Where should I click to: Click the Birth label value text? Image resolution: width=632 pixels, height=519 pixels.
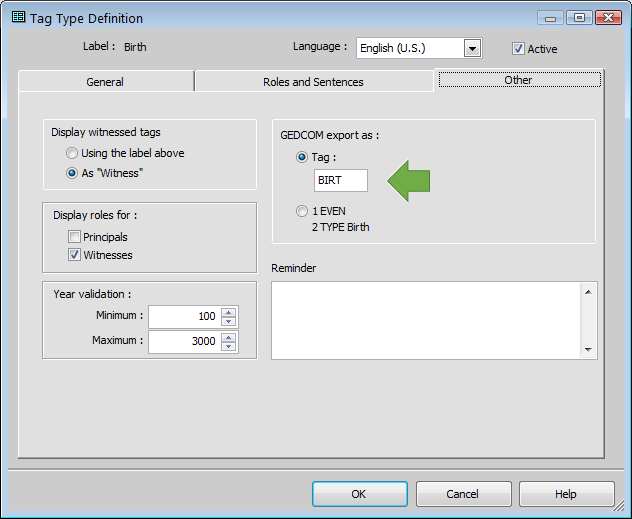(135, 47)
